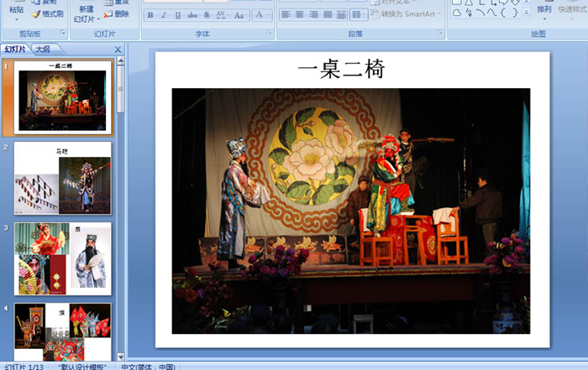Expand the shapes gallery more button
Screen dimensions: 588x370
[527, 13]
